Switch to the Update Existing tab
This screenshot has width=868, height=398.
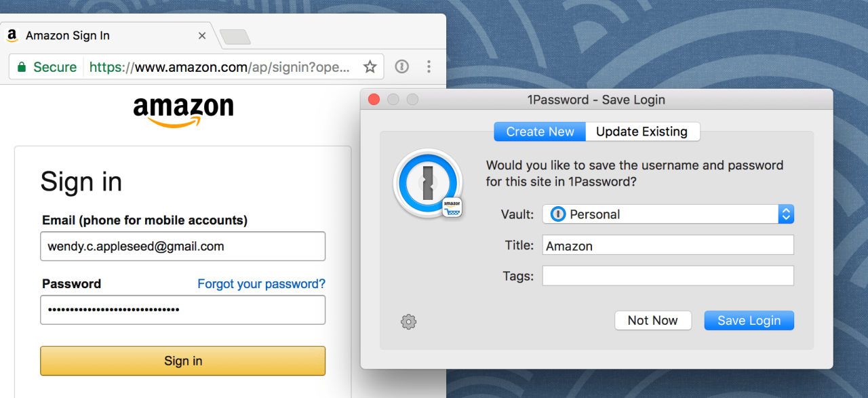pos(642,131)
